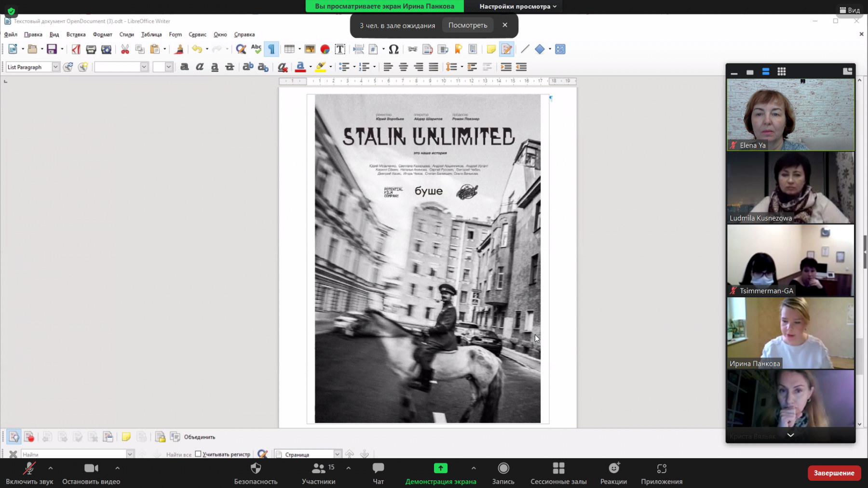This screenshot has height=488, width=868.
Task: Toggle unordered bullet list icon
Action: tap(344, 67)
